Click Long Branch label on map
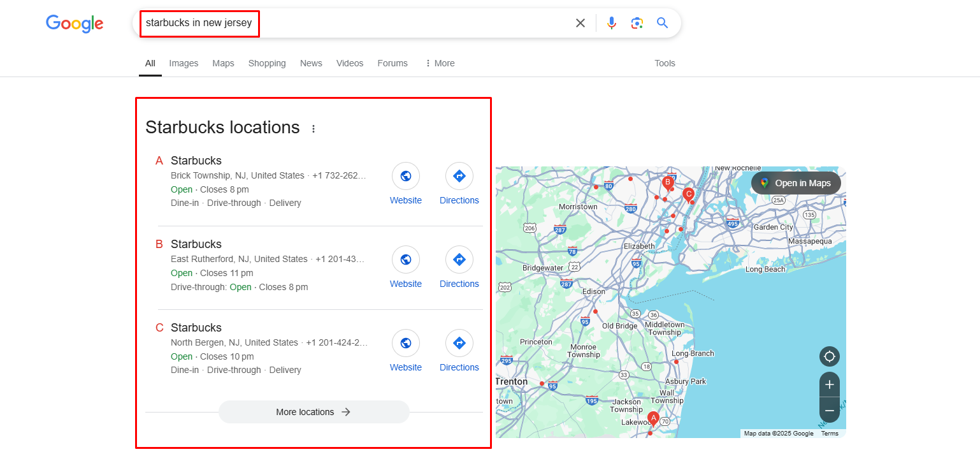The width and height of the screenshot is (980, 461). click(693, 353)
